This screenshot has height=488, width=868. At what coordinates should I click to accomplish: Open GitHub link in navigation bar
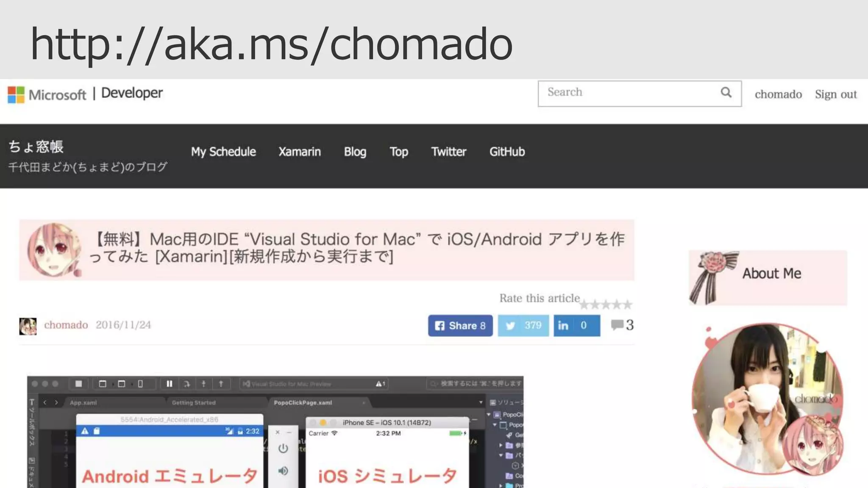(507, 152)
